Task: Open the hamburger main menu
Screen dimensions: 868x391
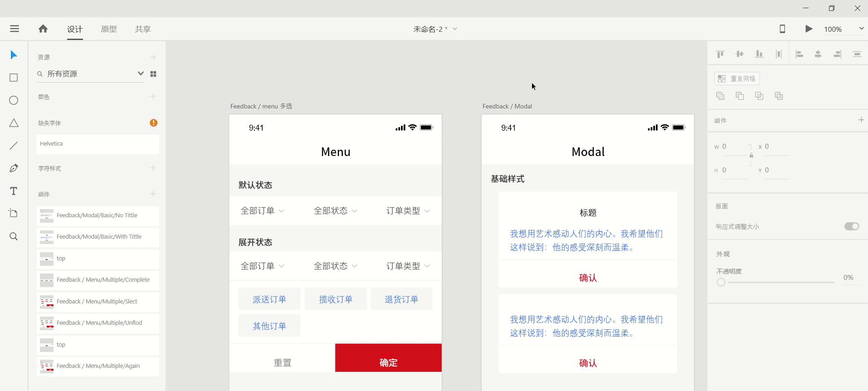Action: pos(15,29)
